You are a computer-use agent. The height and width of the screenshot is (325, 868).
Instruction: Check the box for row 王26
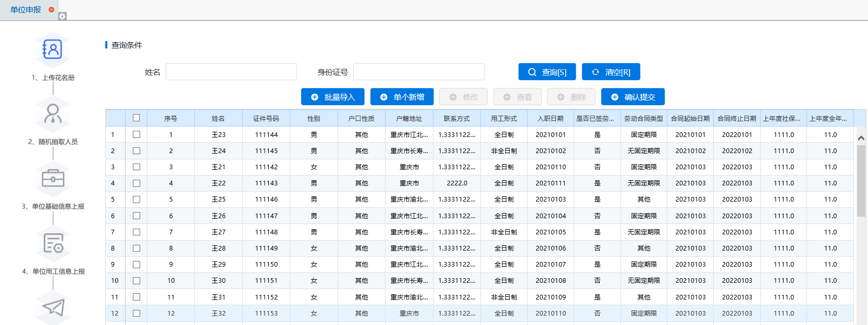(137, 216)
